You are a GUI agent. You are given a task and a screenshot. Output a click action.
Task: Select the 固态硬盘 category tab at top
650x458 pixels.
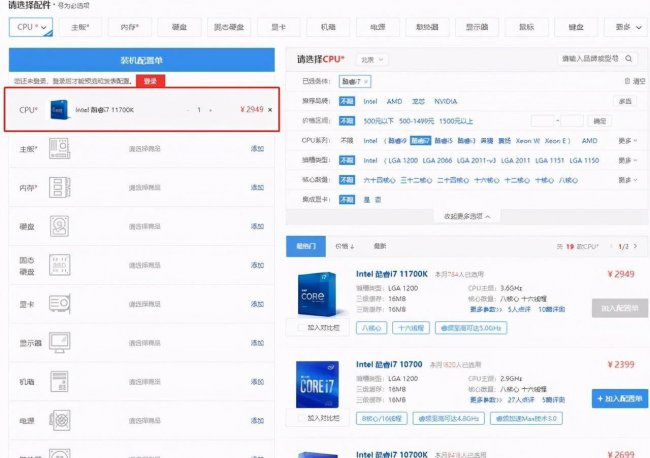(229, 27)
